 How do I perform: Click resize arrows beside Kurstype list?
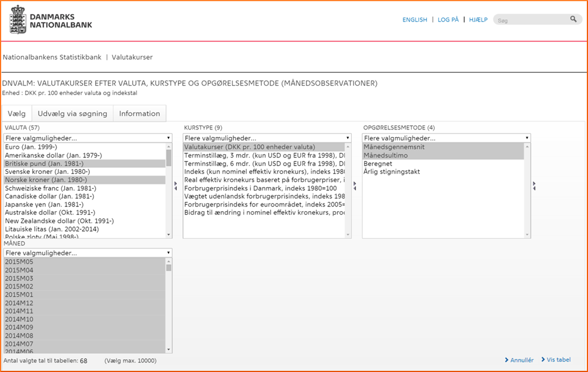[355, 186]
